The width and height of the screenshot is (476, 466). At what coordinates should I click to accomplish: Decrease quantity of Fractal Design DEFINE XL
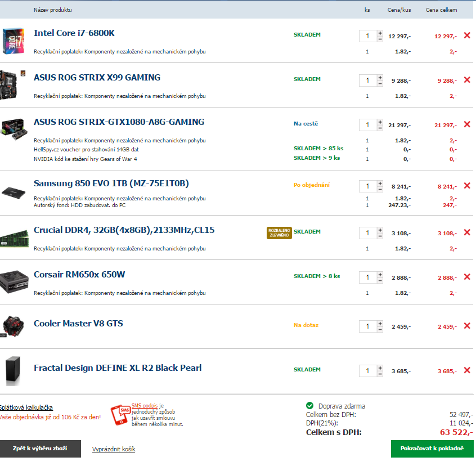(380, 374)
